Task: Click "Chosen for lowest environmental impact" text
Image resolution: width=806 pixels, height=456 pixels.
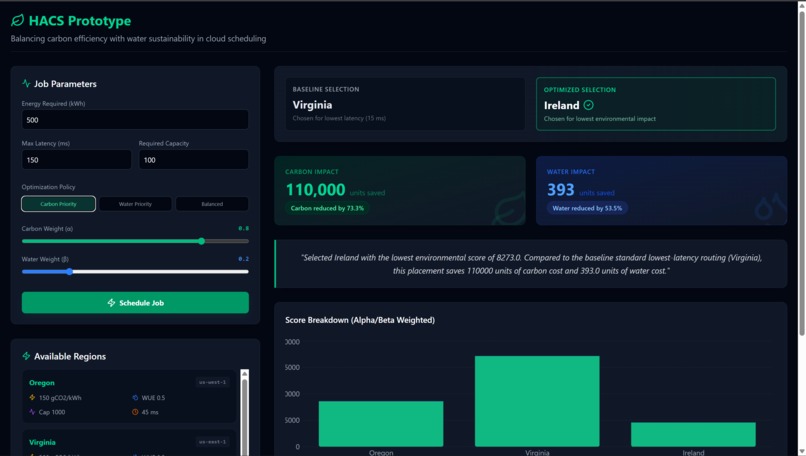Action: [600, 119]
